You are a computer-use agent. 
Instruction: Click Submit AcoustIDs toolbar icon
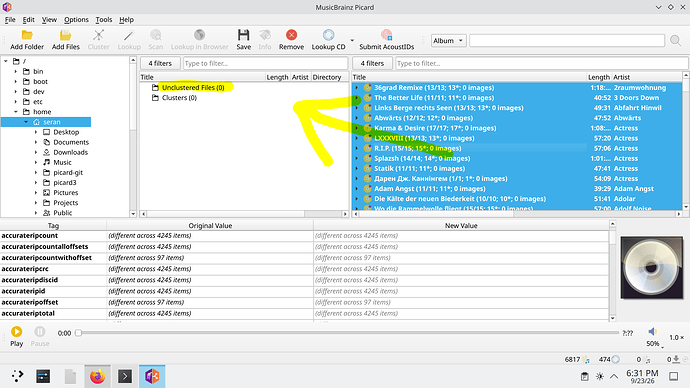[x=386, y=35]
